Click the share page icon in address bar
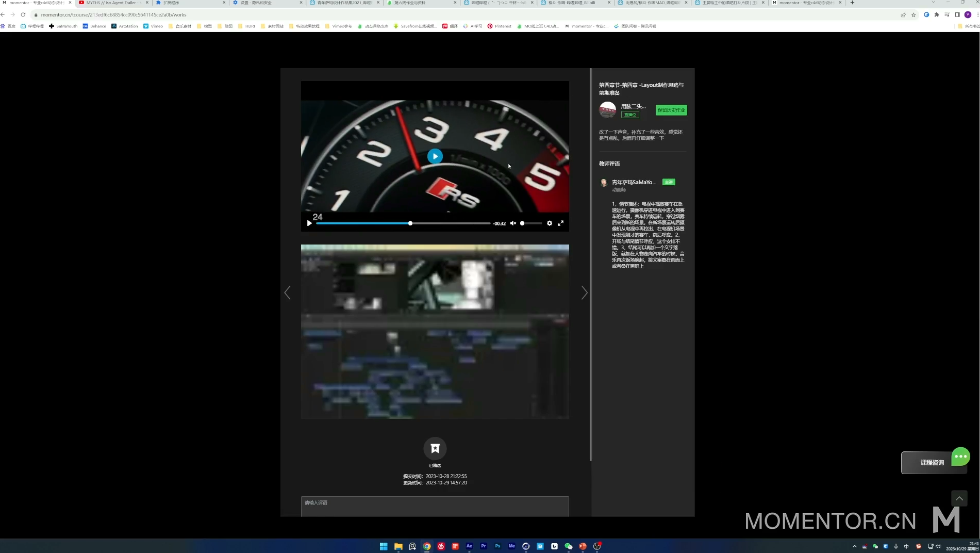This screenshot has height=553, width=980. [x=903, y=15]
